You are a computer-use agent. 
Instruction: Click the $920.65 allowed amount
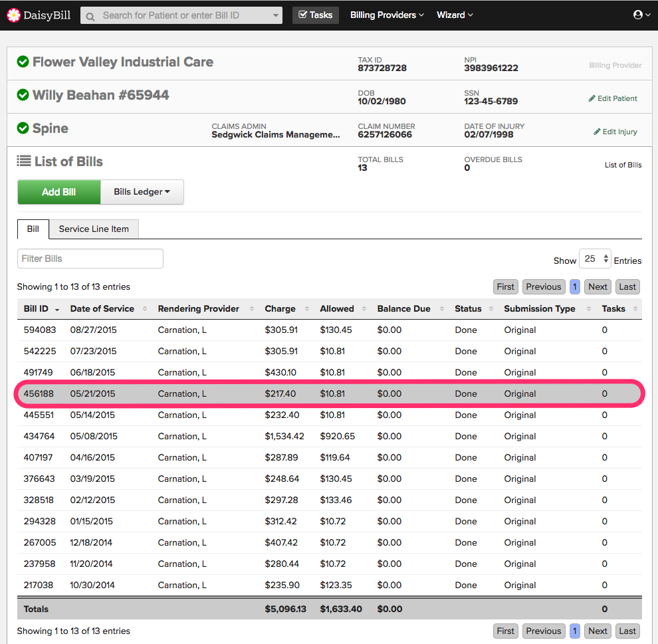[338, 437]
